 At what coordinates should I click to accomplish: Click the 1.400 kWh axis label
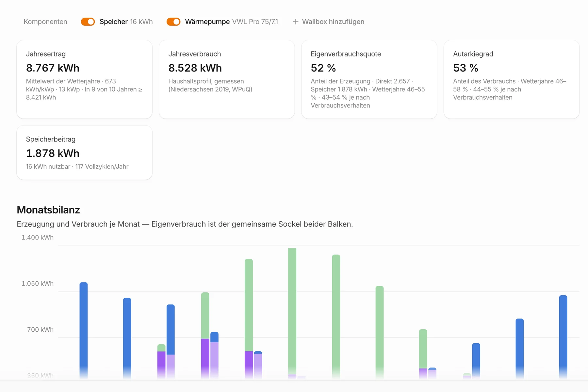point(38,237)
